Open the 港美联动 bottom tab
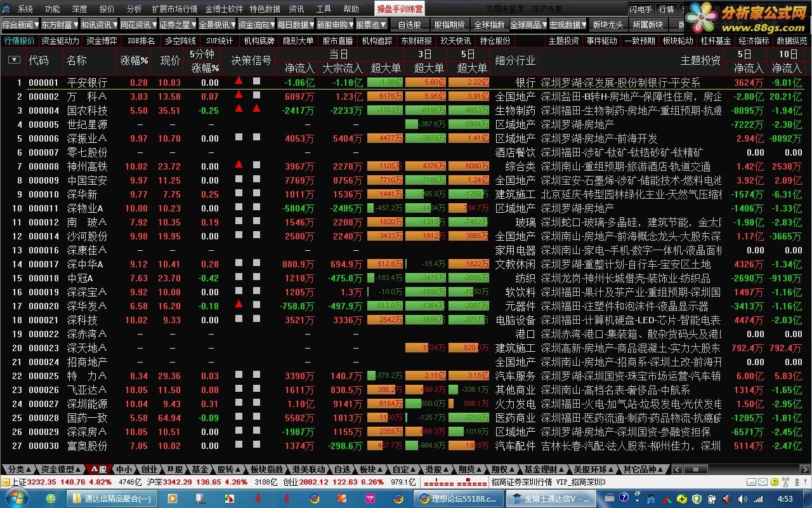This screenshot has height=508, width=812. click(x=309, y=470)
